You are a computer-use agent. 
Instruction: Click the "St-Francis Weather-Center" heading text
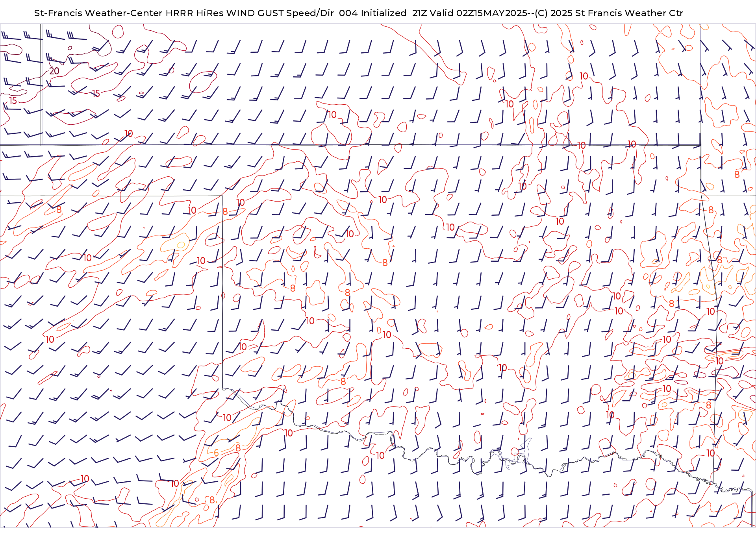point(98,13)
